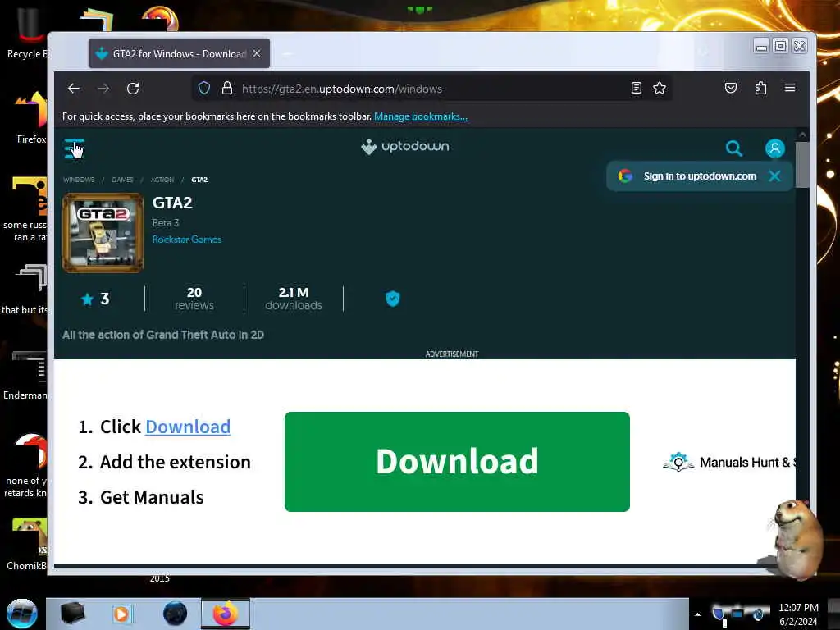
Task: Open the ACTION breadcrumb
Action: (162, 180)
